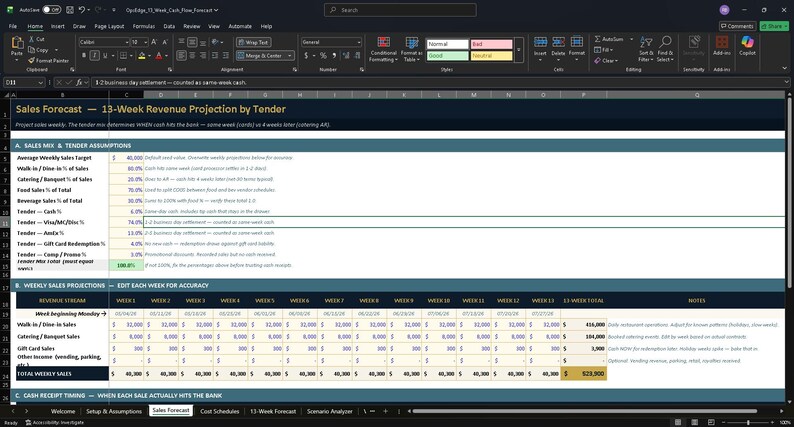Collapse the ribbon with the chevron
Viewport: 794px width, 427px height.
pyautogui.click(x=784, y=68)
